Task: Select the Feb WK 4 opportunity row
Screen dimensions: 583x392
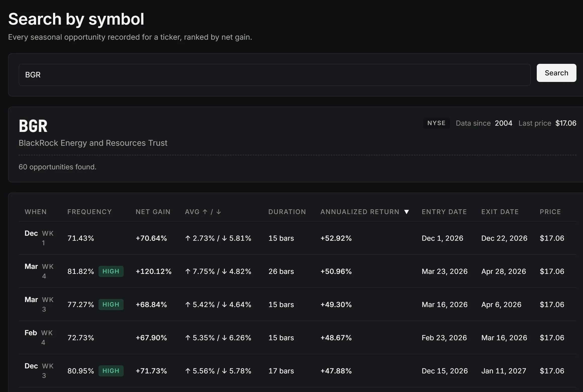Action: 297,337
